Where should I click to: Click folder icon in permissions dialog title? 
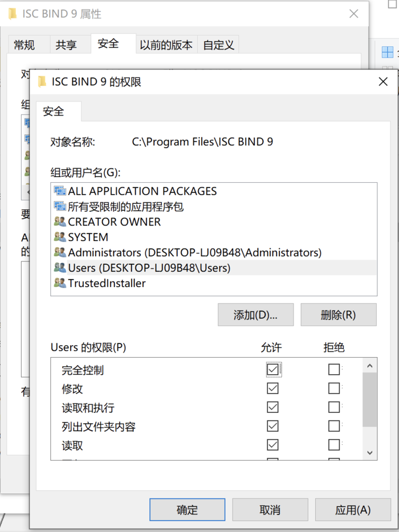coord(42,82)
